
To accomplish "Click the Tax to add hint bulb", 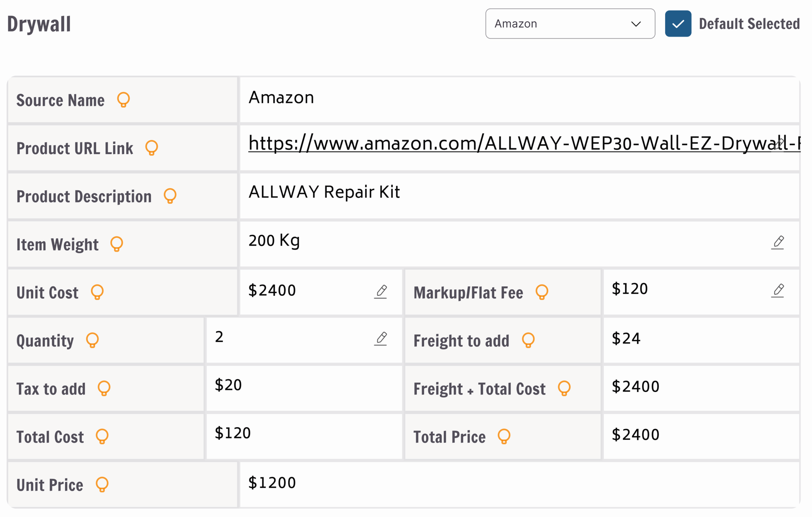I will pyautogui.click(x=104, y=388).
